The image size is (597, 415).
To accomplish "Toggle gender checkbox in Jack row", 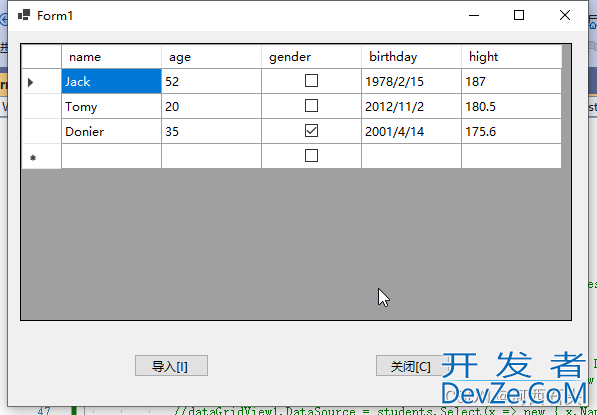I will pos(311,81).
